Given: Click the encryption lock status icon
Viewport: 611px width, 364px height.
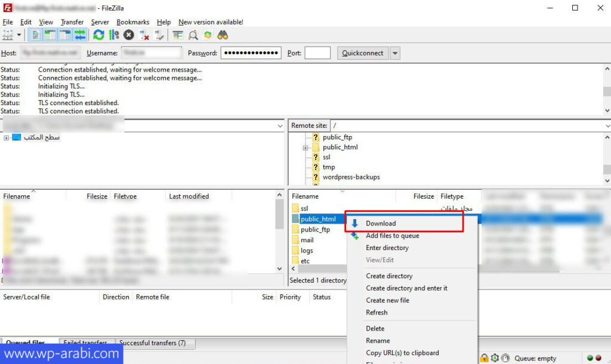Looking at the screenshot, I should click(484, 358).
